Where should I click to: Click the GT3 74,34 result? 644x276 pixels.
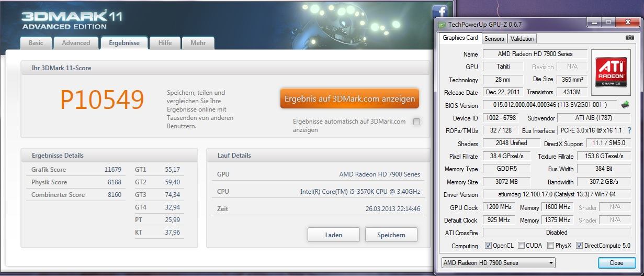pos(159,195)
